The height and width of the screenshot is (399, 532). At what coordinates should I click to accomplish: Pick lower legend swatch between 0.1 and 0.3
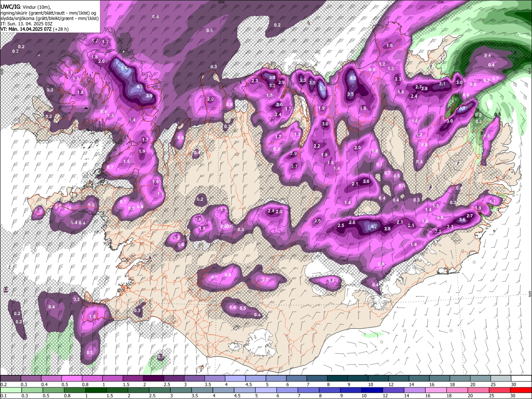coord(11,390)
